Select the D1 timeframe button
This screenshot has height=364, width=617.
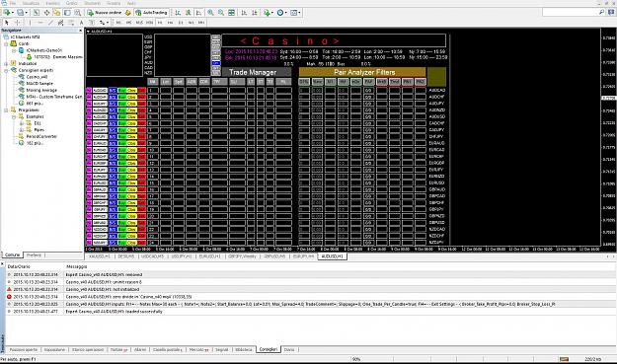(181, 23)
